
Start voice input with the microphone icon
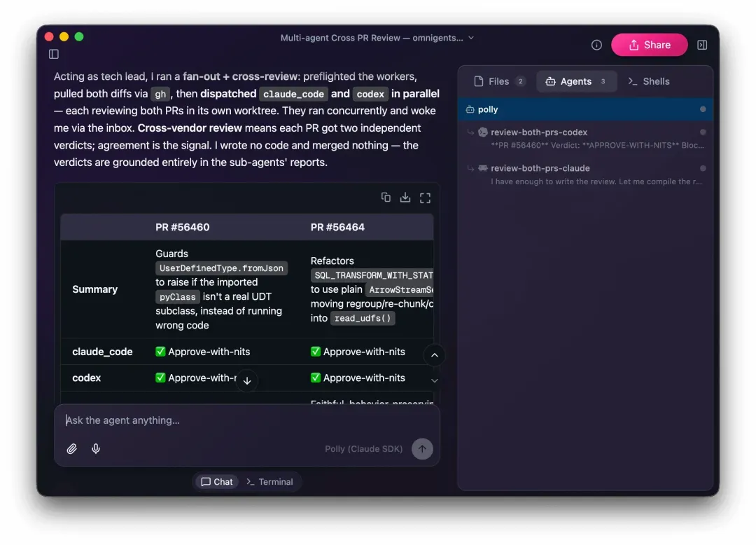96,449
